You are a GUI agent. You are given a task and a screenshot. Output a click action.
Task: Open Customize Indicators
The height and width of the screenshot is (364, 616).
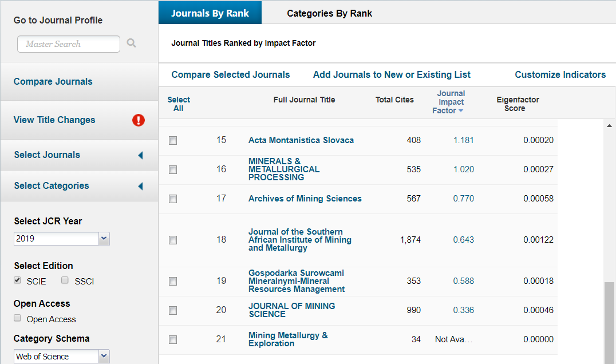tap(560, 75)
